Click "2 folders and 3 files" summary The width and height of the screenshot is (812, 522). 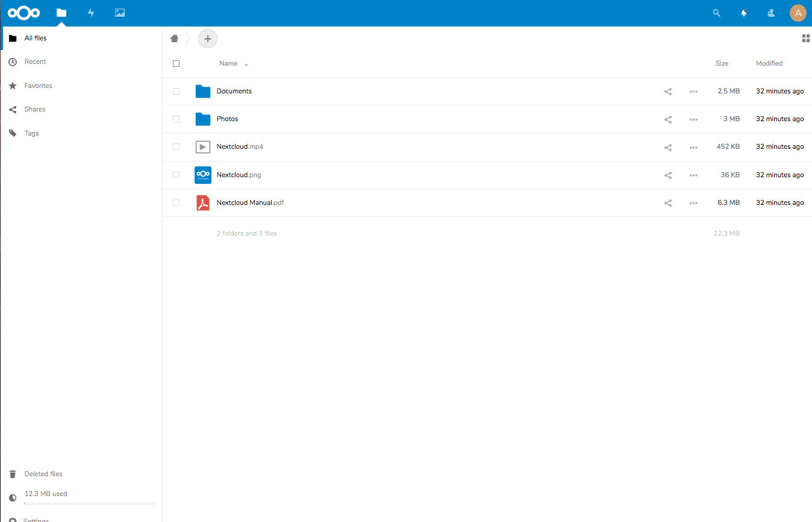(x=247, y=233)
